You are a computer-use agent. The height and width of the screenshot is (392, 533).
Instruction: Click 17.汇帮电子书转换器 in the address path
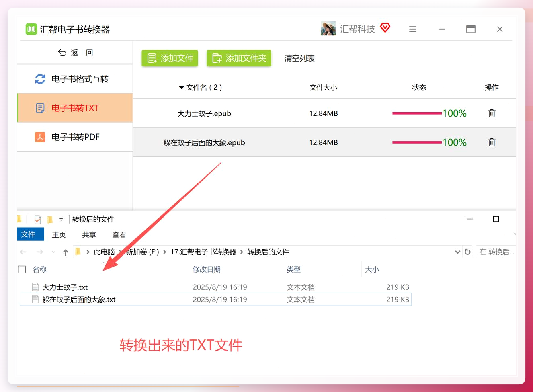[203, 252]
